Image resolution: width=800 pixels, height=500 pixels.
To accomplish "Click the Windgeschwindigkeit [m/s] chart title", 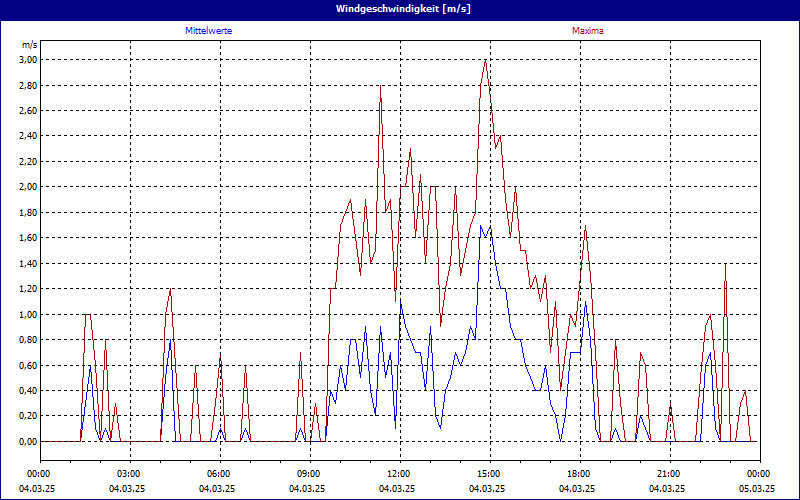I will [402, 9].
